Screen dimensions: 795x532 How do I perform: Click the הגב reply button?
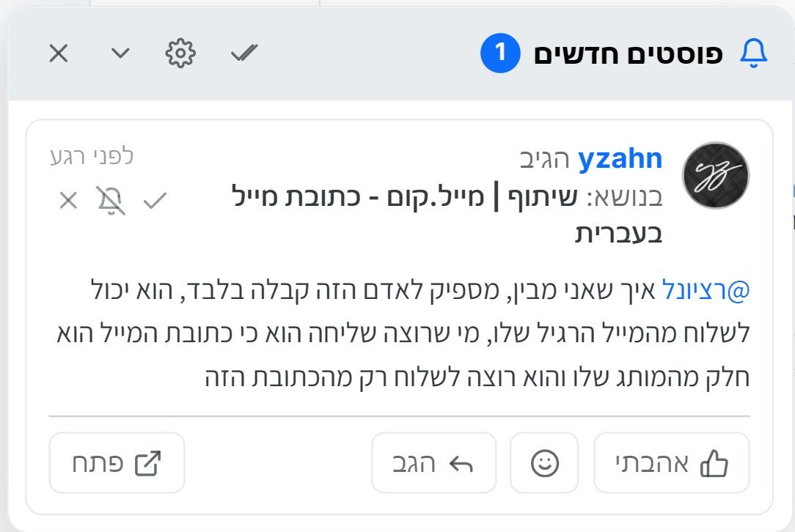(x=433, y=462)
